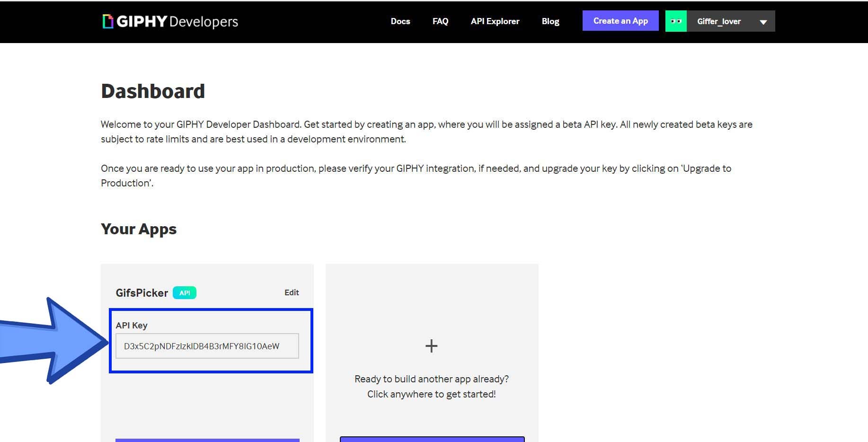Click the Create an App button

click(x=620, y=21)
